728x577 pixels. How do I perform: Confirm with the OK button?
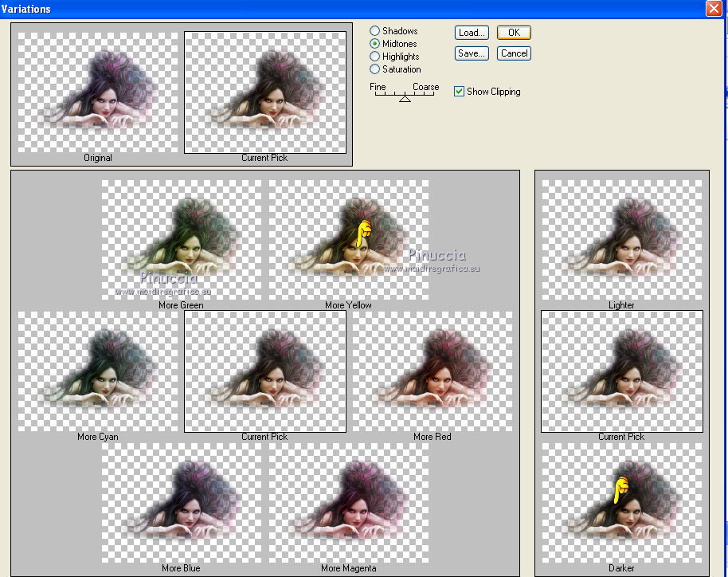coord(514,33)
